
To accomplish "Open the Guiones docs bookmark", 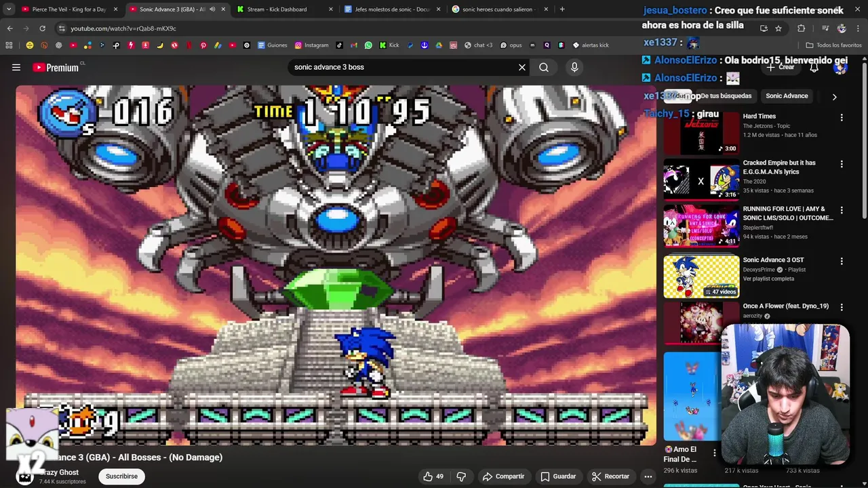I will click(x=272, y=45).
